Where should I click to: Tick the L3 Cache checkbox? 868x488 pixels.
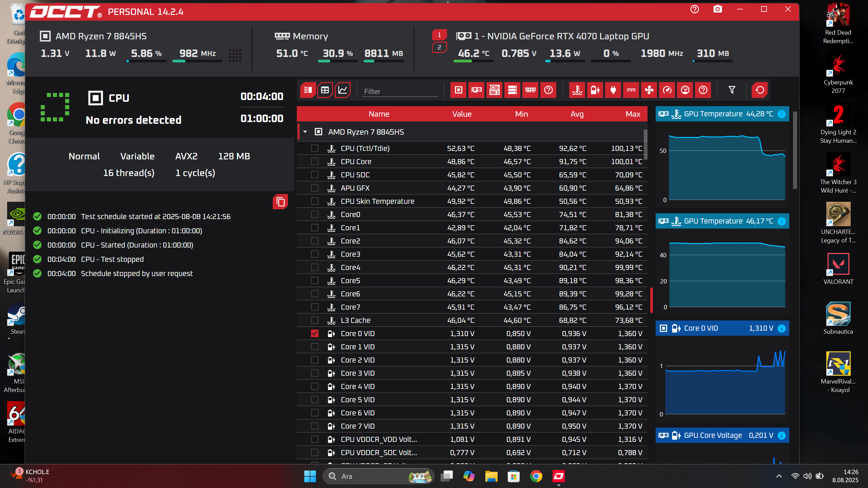[315, 320]
